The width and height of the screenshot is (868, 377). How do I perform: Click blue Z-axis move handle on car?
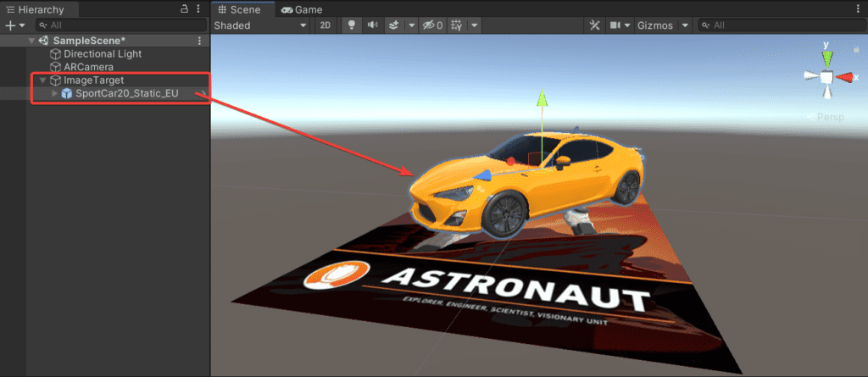[481, 175]
